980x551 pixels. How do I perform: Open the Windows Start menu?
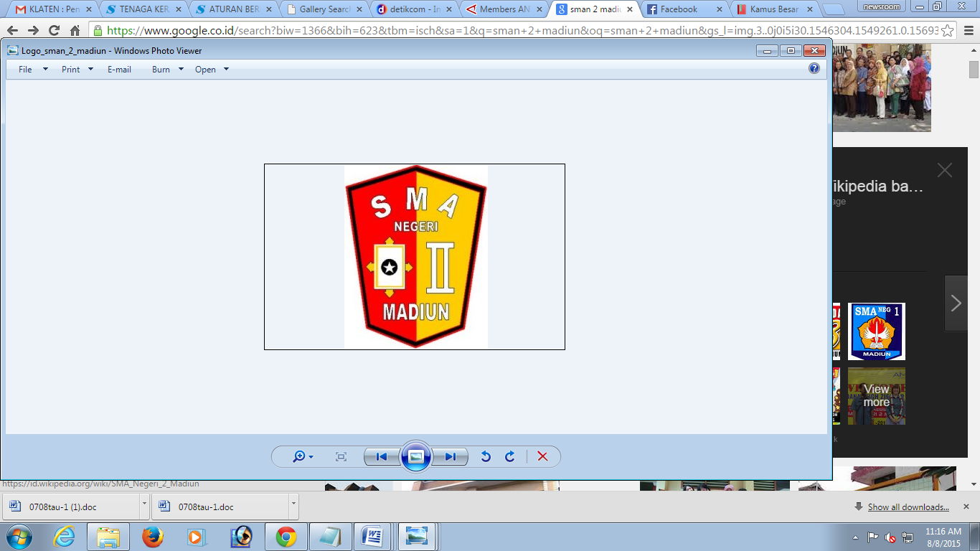(19, 537)
